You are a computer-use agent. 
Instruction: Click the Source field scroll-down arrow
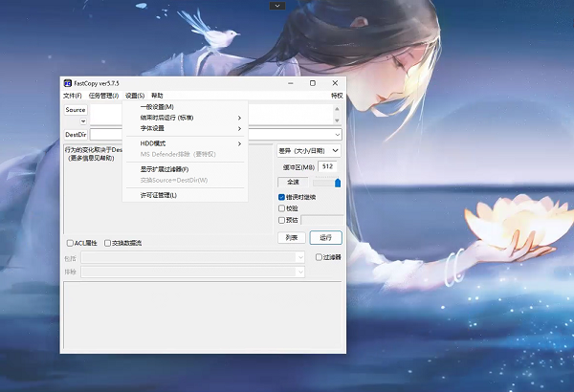(337, 120)
